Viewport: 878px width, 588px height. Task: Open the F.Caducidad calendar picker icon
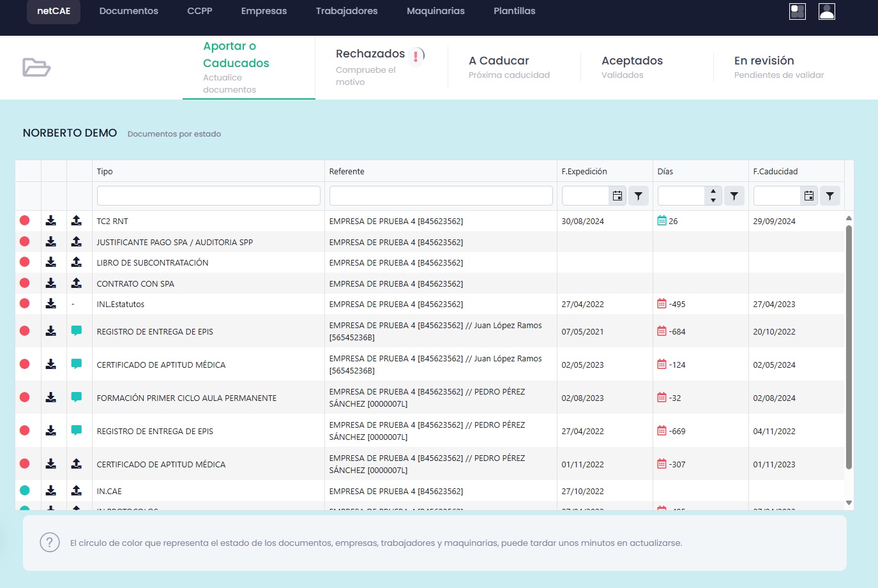pos(809,196)
